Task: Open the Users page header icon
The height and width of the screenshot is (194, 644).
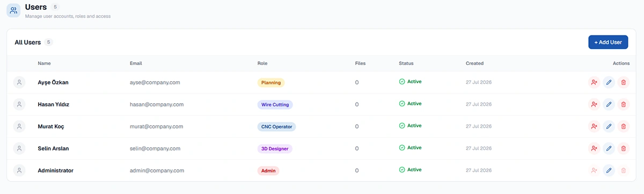Action: tap(13, 10)
